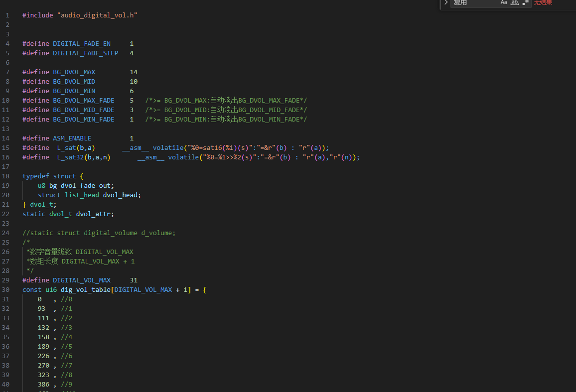Click line number 18 in the gutter

[7, 176]
